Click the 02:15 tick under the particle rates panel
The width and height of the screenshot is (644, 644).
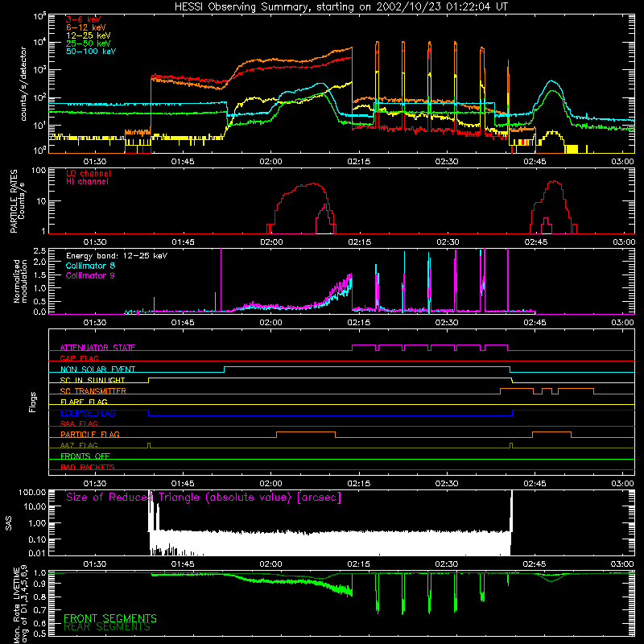point(359,242)
